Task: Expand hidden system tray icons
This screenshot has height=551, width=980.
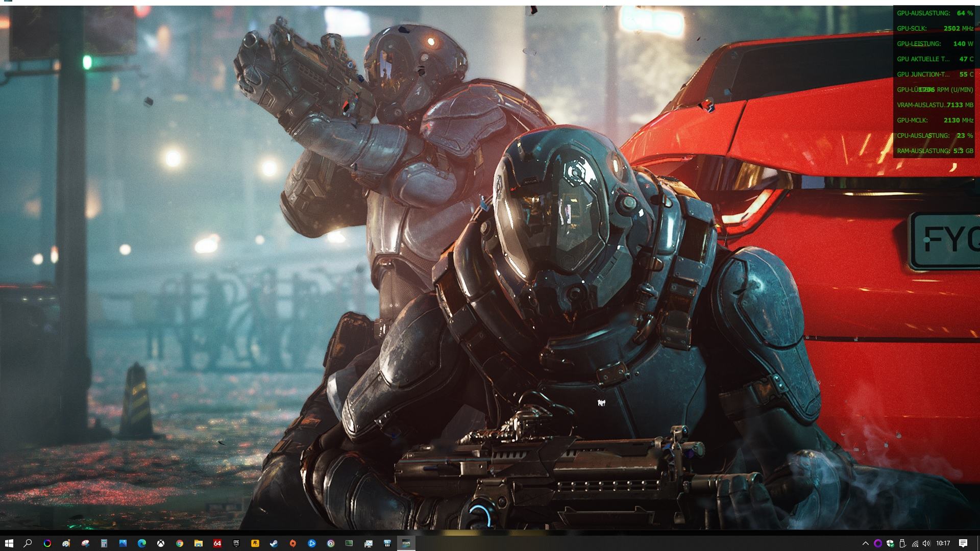Action: coord(865,543)
